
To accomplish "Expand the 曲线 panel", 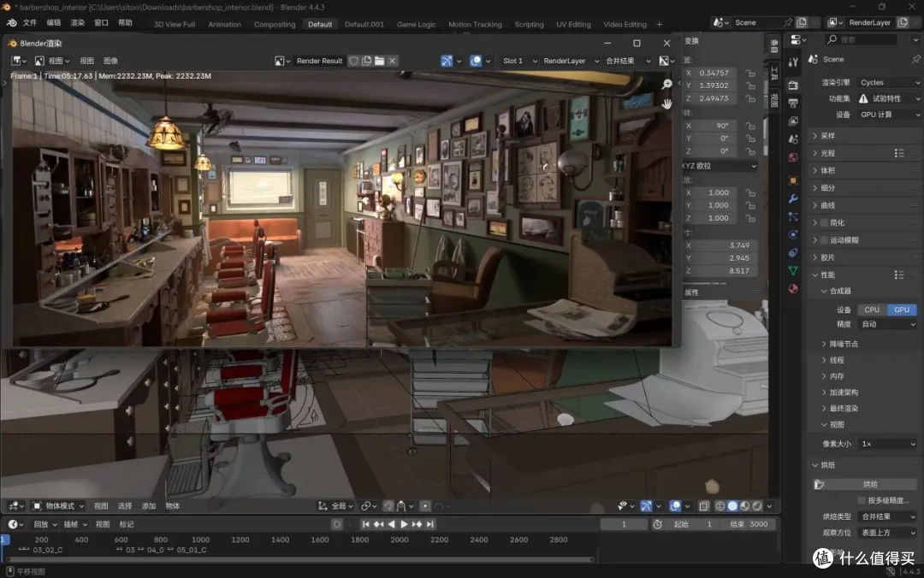I will (864, 205).
